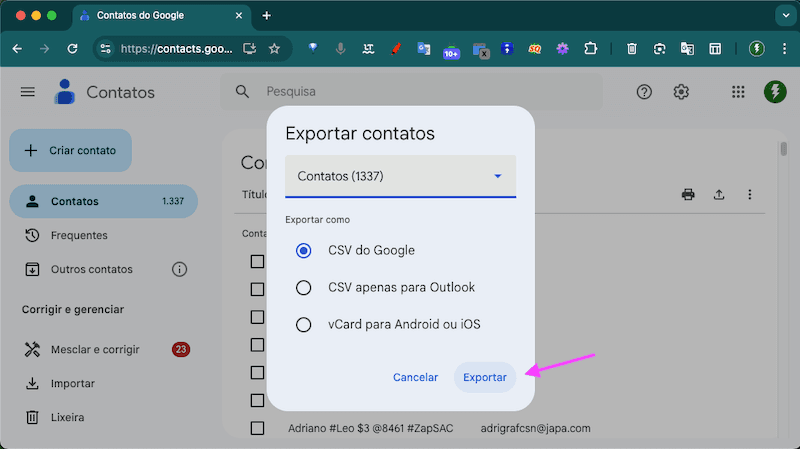Open the main hamburger menu

click(28, 92)
